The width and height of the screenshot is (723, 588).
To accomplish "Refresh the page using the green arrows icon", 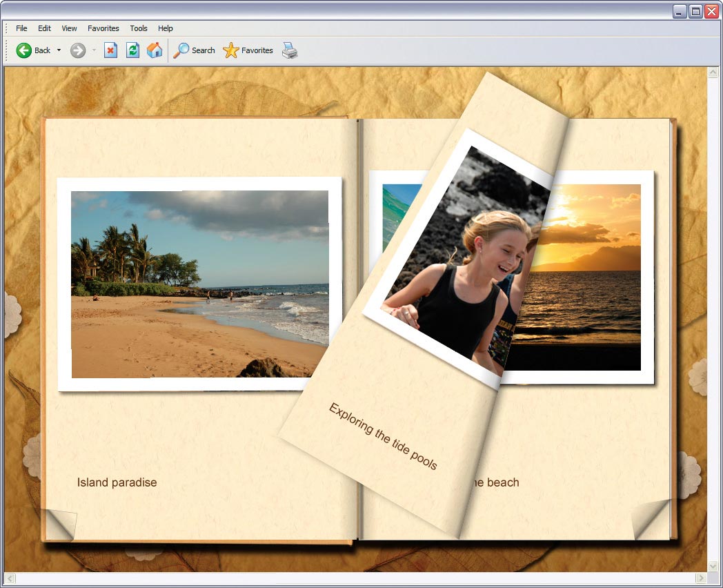I will (x=132, y=50).
